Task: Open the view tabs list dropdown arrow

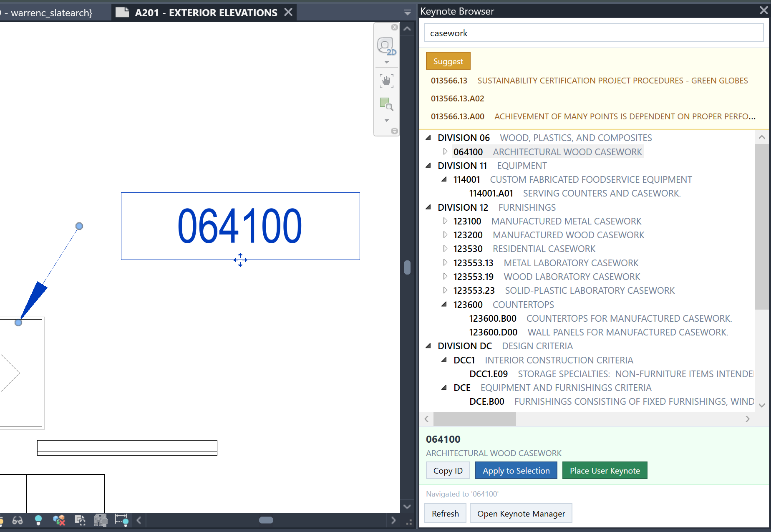Action: point(408,13)
